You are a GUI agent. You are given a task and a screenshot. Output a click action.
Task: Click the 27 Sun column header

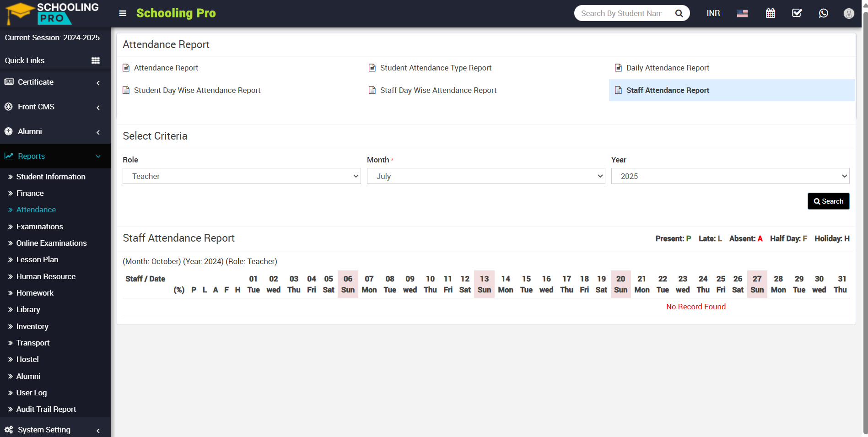pyautogui.click(x=757, y=284)
